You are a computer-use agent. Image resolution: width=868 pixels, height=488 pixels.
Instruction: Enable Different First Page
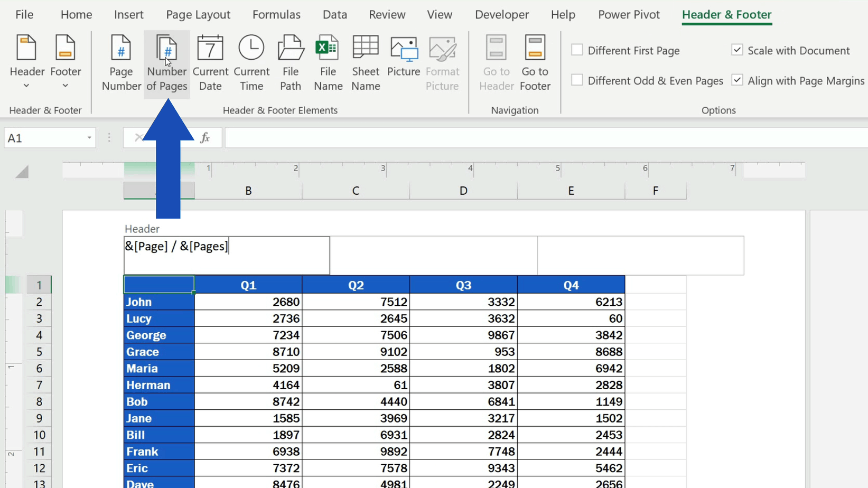[x=626, y=51]
